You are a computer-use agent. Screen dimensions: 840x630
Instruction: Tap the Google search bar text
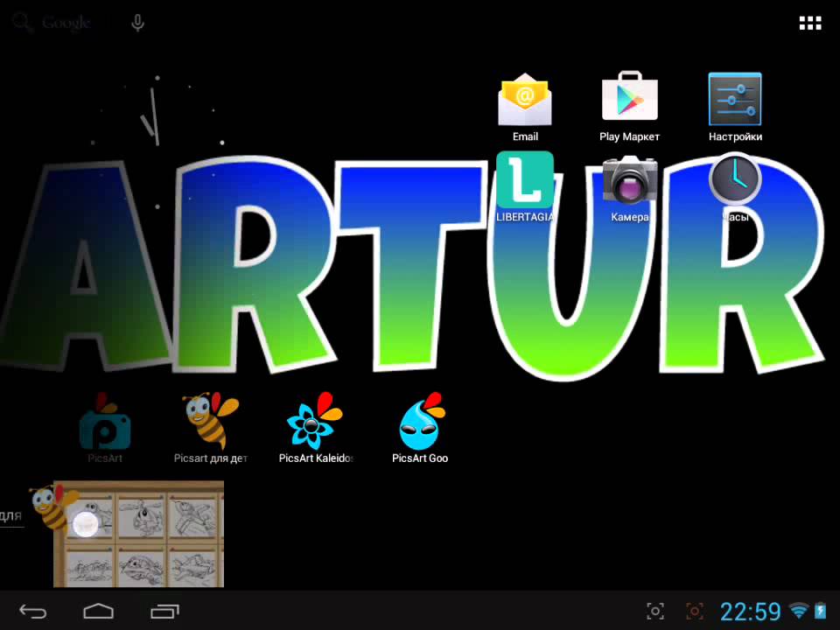tap(66, 23)
